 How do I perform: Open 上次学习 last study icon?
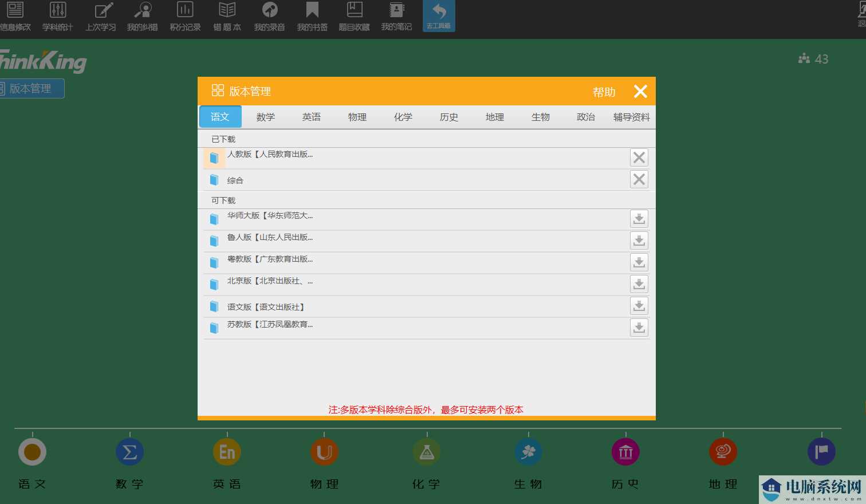[x=101, y=16]
